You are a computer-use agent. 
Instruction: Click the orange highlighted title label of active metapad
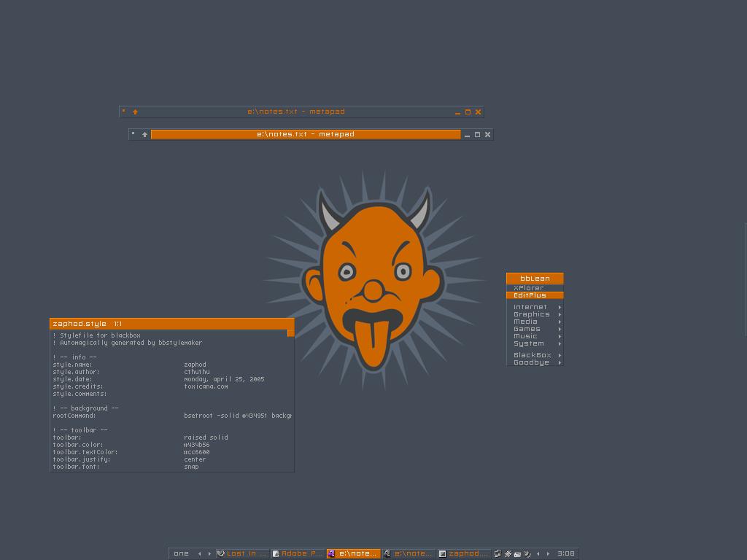(306, 134)
